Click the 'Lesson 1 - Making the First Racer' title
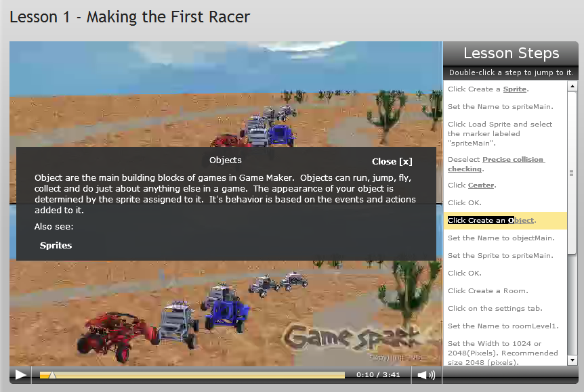Screen dimensions: 584x392 [x=129, y=17]
